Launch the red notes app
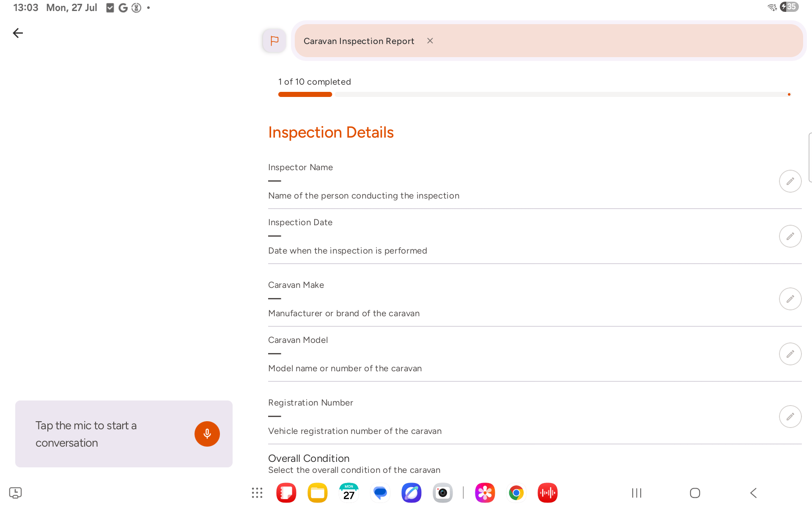This screenshot has width=812, height=508. [x=286, y=493]
